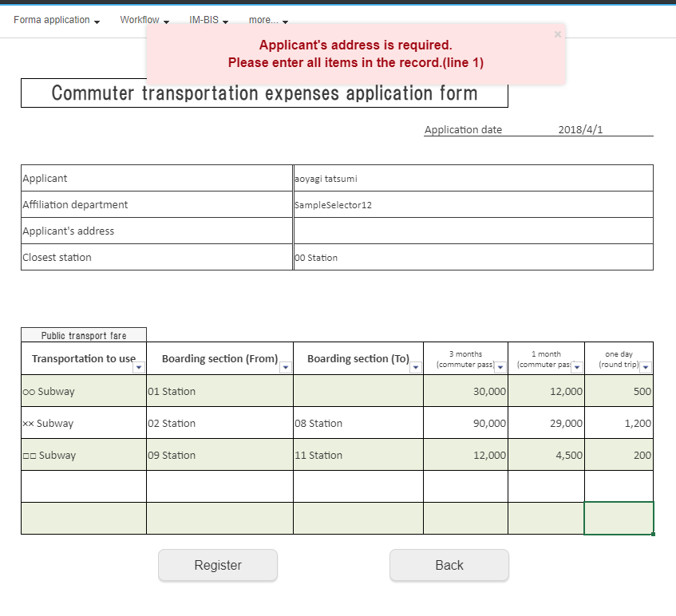Open filter arrow on 3 months column
This screenshot has height=616, width=676.
500,367
